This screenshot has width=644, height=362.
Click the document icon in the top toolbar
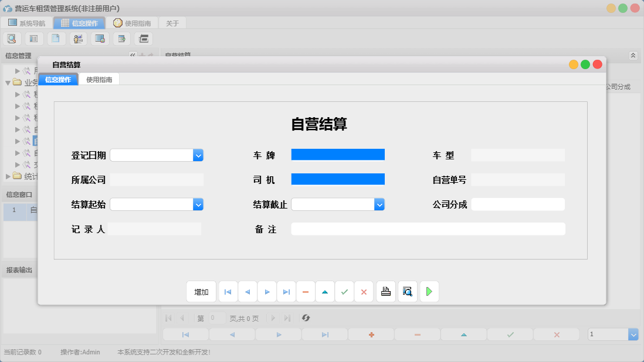(x=56, y=38)
